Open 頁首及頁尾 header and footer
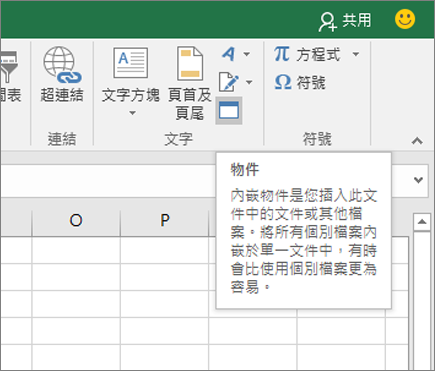The height and width of the screenshot is (371, 435). click(190, 83)
